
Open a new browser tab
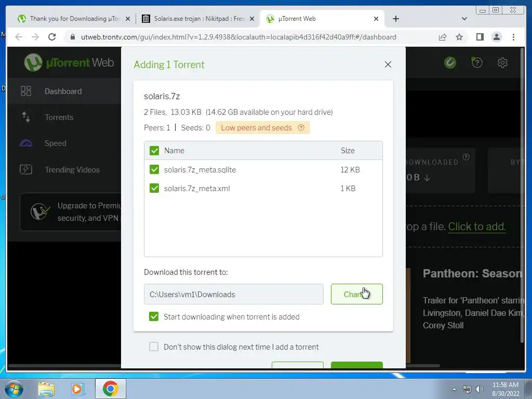(x=395, y=19)
